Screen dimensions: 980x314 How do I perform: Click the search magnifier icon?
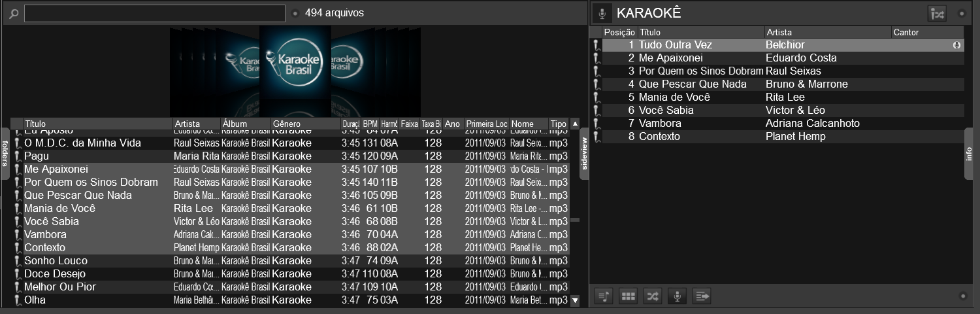pos(13,13)
